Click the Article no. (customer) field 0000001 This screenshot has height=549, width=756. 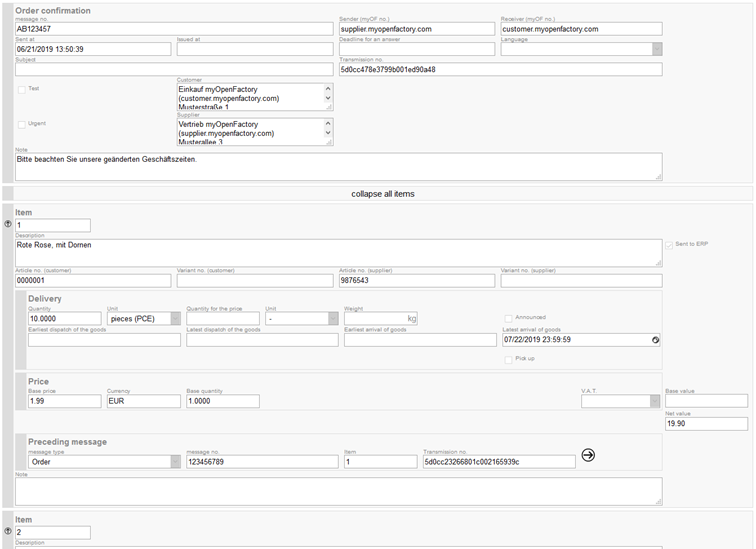coord(93,281)
